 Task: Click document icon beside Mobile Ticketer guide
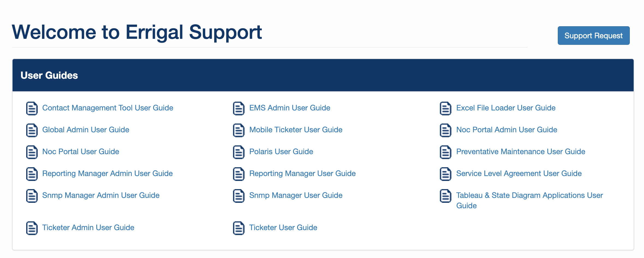[238, 130]
